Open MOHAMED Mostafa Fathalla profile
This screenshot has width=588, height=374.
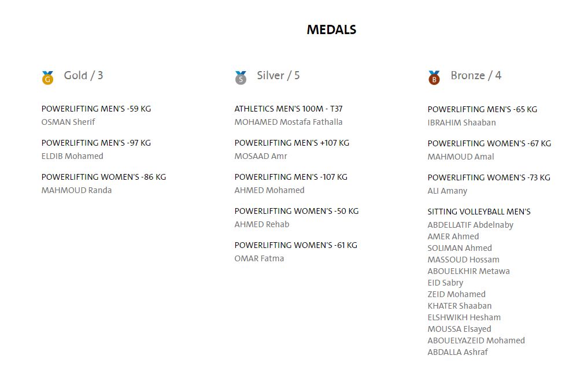(x=288, y=122)
